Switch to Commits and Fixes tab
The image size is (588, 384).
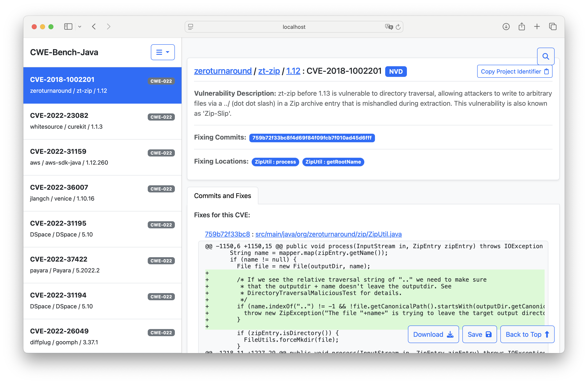tap(222, 196)
